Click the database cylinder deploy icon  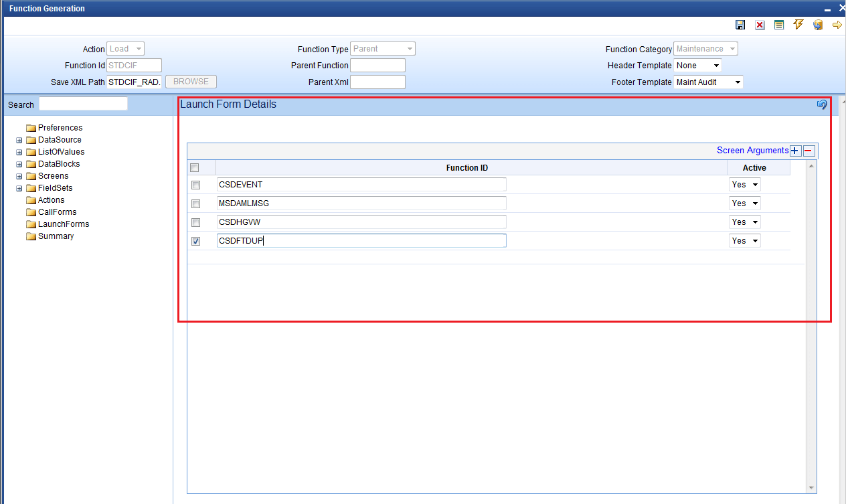[817, 25]
